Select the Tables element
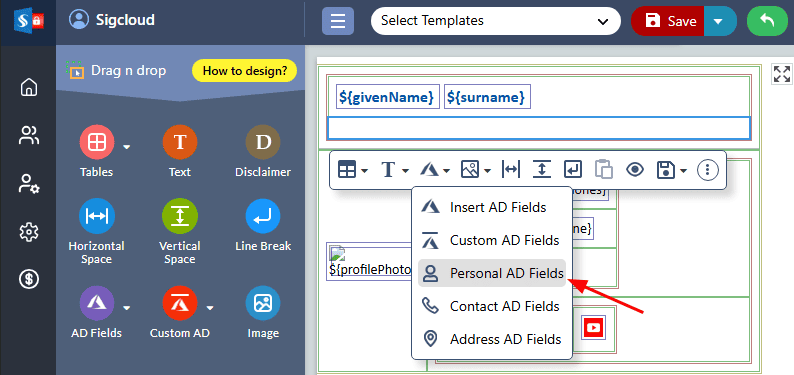This screenshot has height=375, width=794. pyautogui.click(x=96, y=152)
